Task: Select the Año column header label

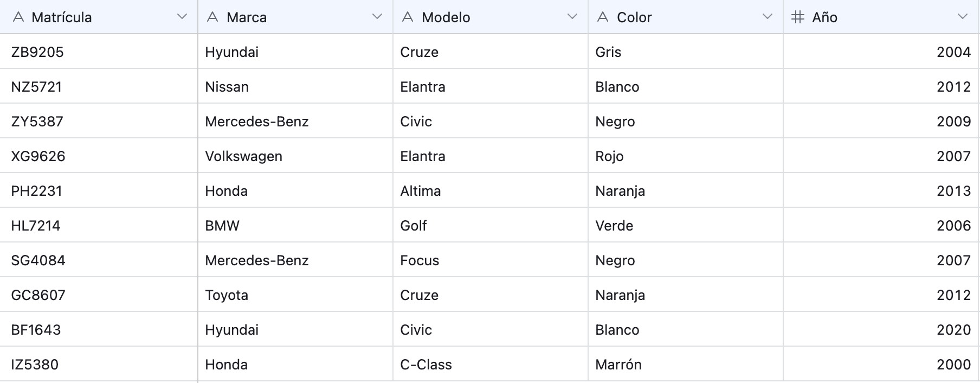Action: [x=824, y=17]
